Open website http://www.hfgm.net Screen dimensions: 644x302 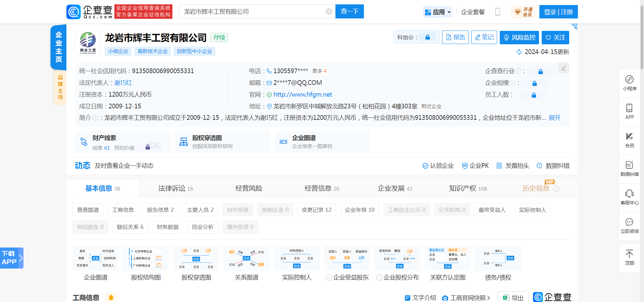click(303, 95)
